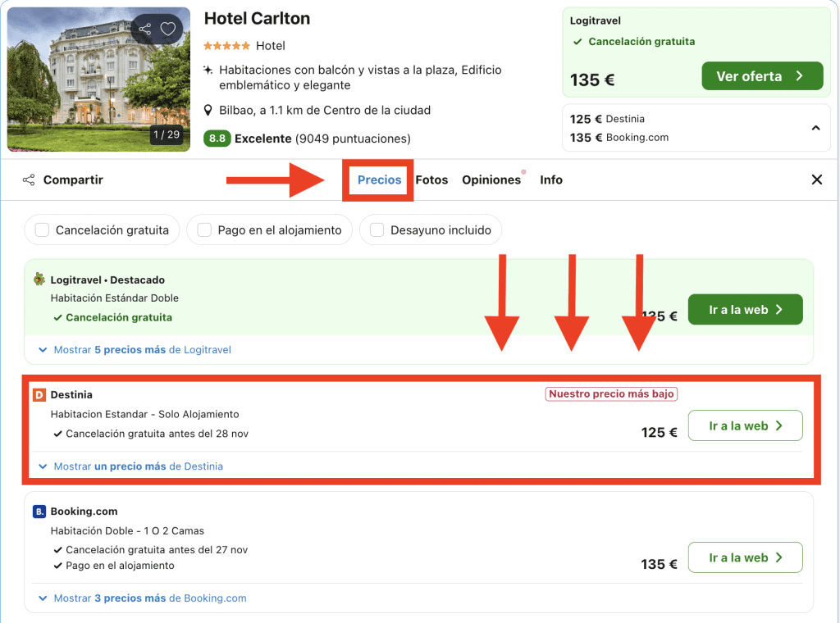Click the share icon on the hotel photo
The image size is (840, 623).
(x=145, y=30)
